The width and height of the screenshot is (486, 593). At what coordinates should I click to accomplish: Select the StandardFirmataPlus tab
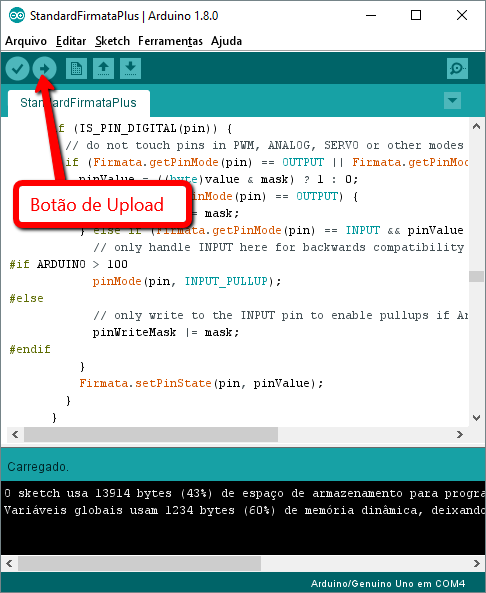point(79,103)
